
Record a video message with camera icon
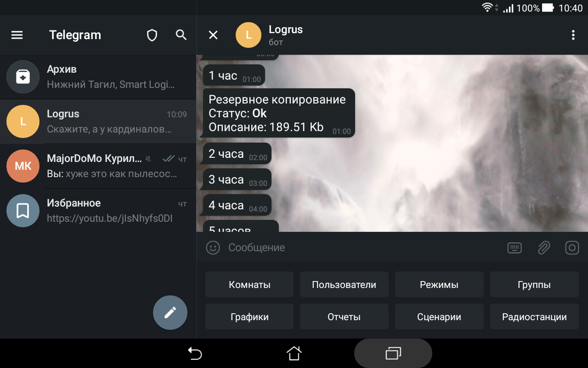point(572,247)
